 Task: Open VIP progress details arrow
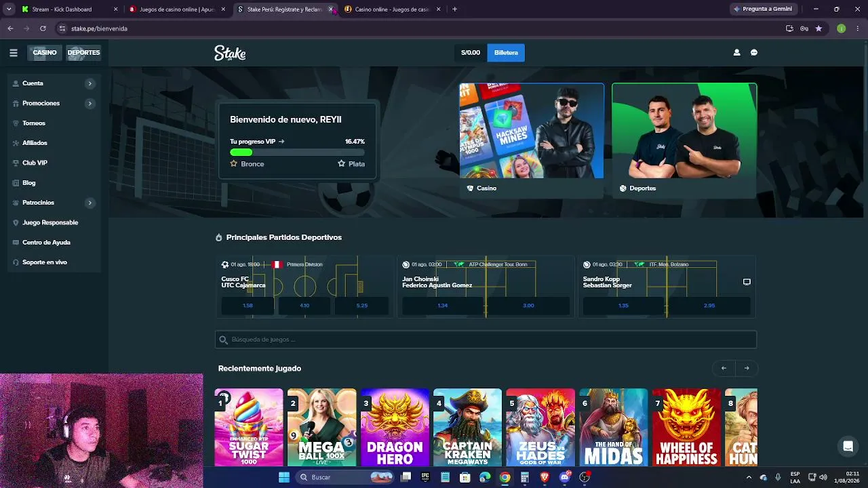[x=281, y=142]
